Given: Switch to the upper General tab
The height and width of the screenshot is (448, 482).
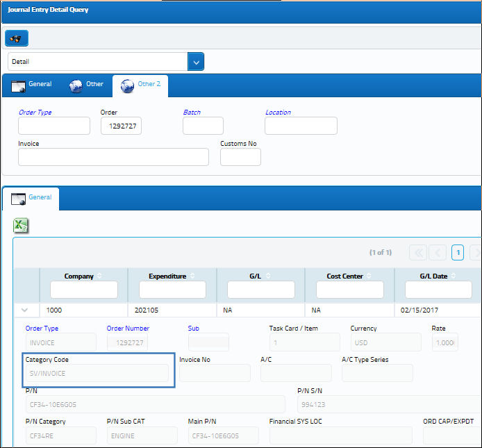Looking at the screenshot, I should click(x=31, y=86).
